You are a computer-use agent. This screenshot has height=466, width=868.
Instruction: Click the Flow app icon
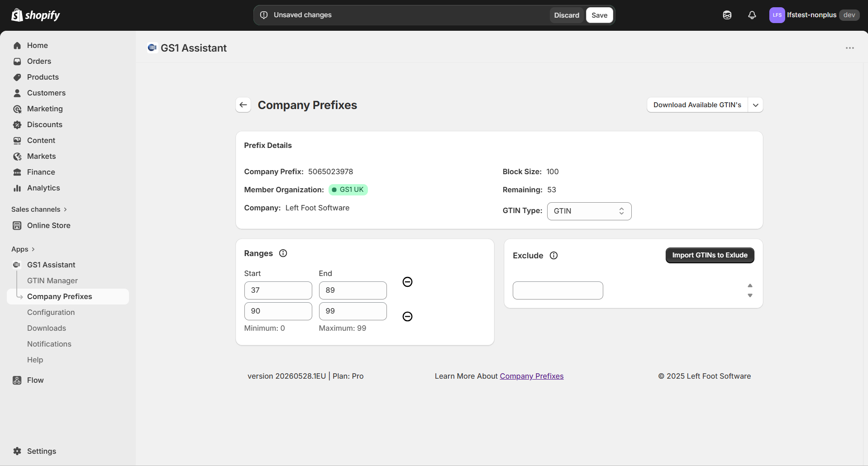(17, 380)
